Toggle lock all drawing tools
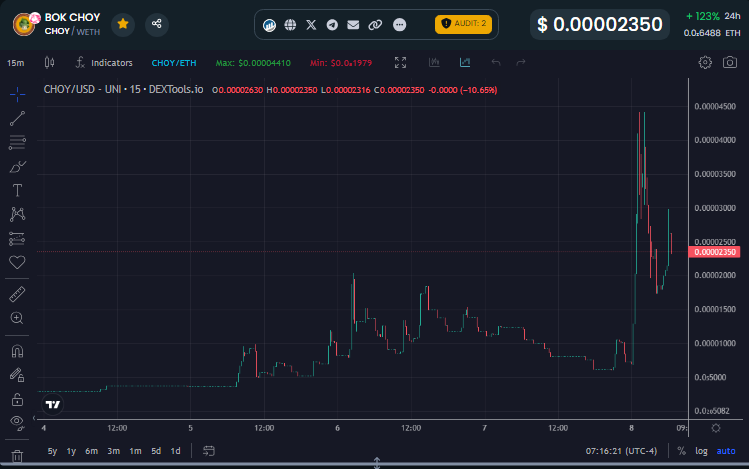The width and height of the screenshot is (749, 469). pyautogui.click(x=17, y=399)
